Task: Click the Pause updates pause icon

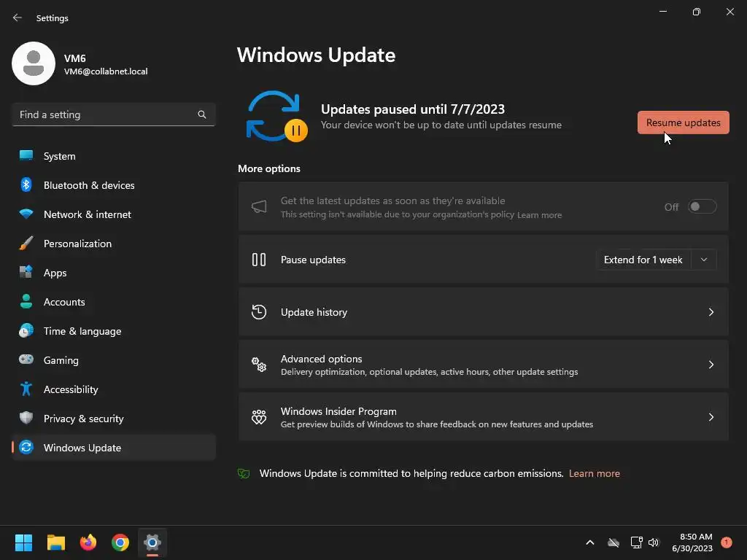Action: [259, 260]
